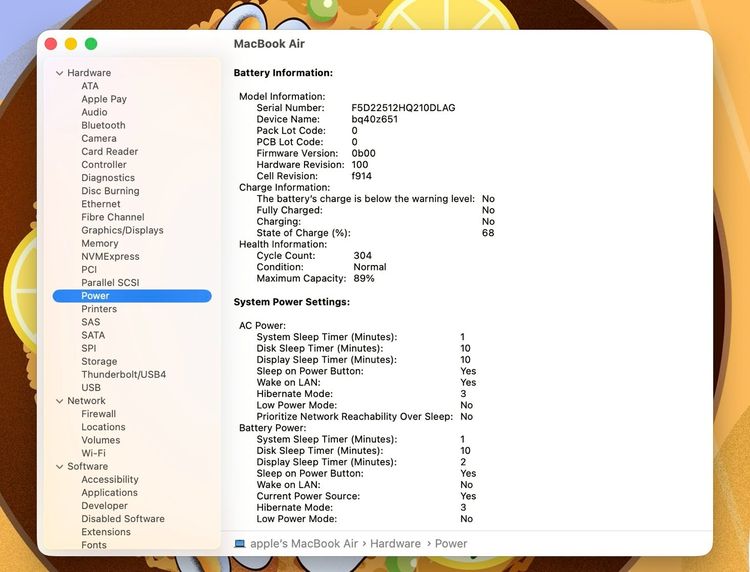This screenshot has height=572, width=750.
Task: Select PCI in the sidebar
Action: [x=89, y=270]
